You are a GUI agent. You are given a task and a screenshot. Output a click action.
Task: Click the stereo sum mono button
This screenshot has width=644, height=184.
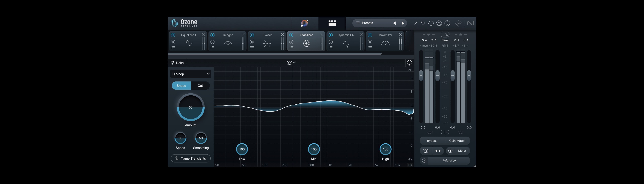pos(426,151)
